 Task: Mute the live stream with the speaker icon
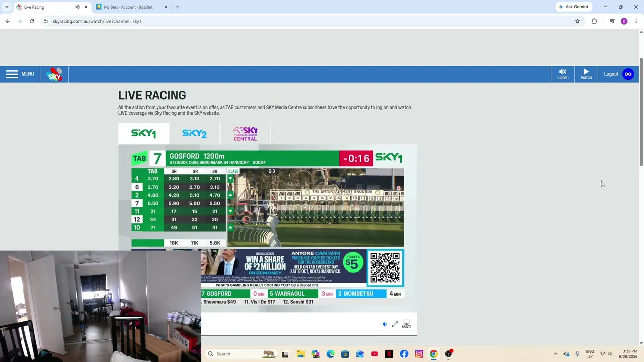[385, 324]
